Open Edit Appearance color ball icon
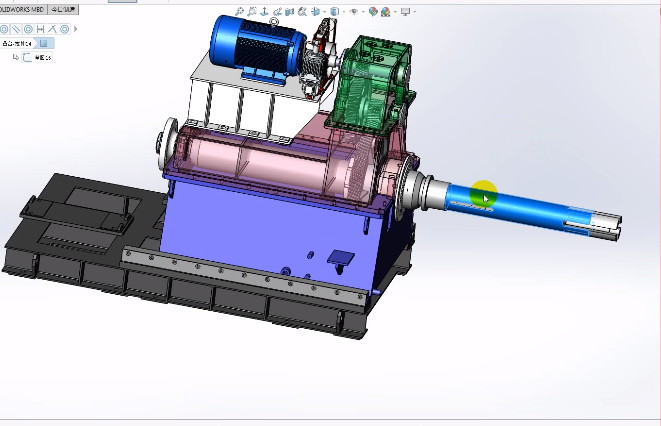 373,12
